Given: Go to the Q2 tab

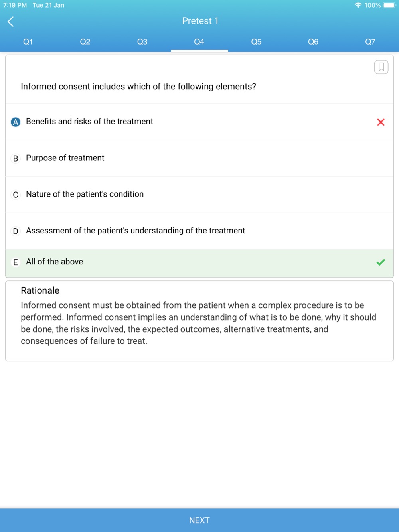Looking at the screenshot, I should 85,42.
